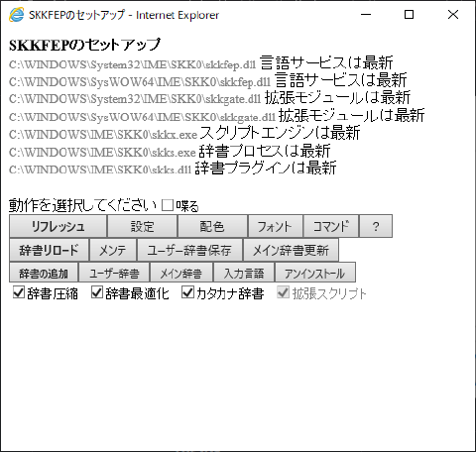
Task: Click the SysWOW64 skkgate.dll path text
Action: pos(142,117)
